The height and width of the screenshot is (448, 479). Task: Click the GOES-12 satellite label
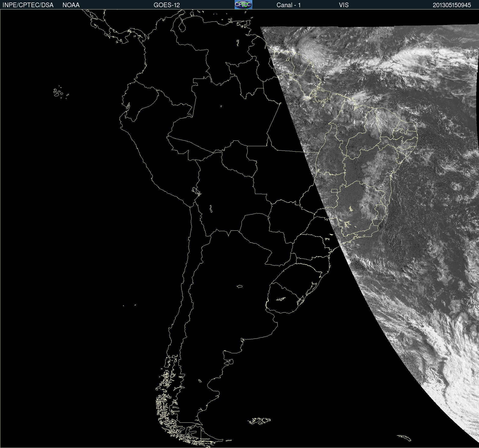pos(167,5)
